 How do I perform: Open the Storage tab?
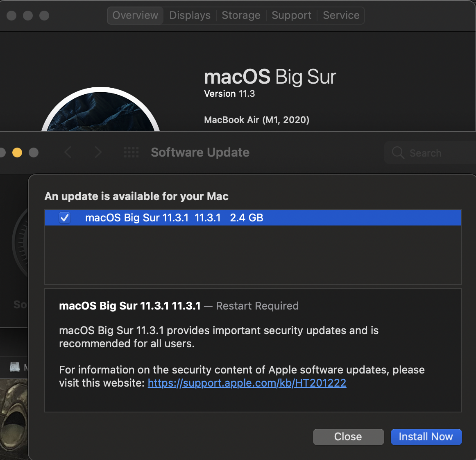click(x=241, y=15)
